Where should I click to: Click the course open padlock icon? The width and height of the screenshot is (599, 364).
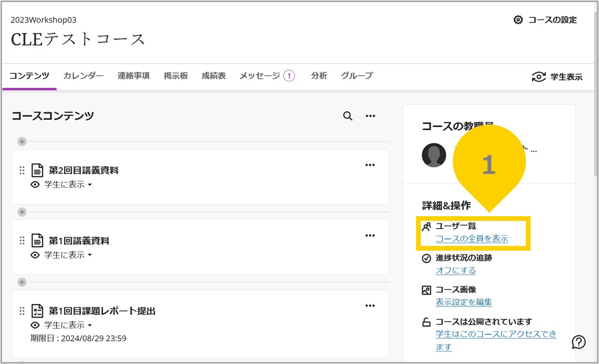pyautogui.click(x=427, y=322)
